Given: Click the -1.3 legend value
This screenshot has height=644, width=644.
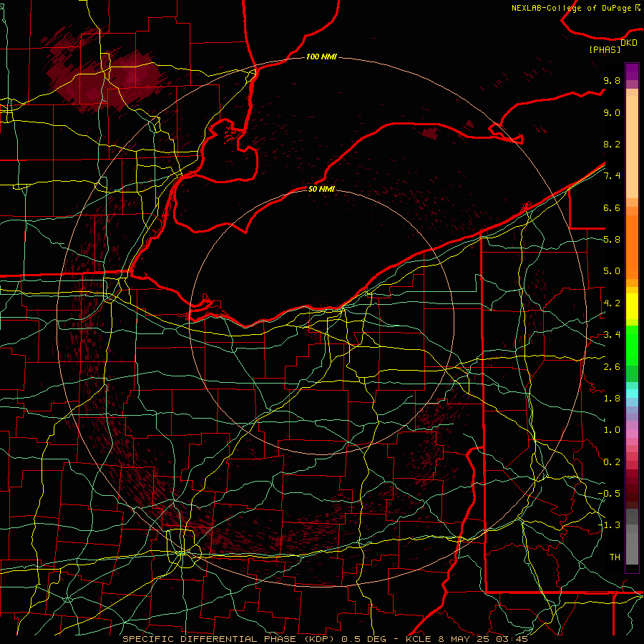Looking at the screenshot, I should tap(609, 525).
